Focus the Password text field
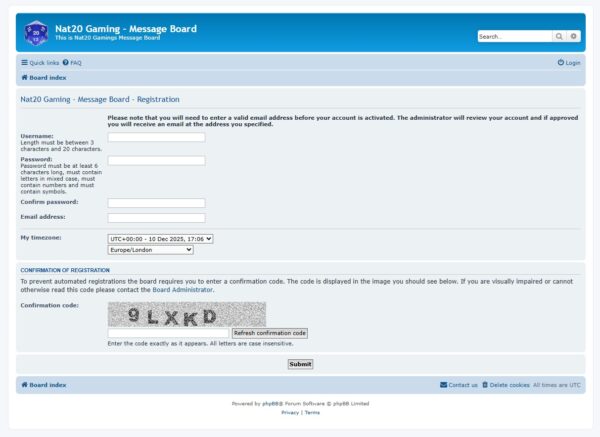The width and height of the screenshot is (600, 437). point(156,160)
